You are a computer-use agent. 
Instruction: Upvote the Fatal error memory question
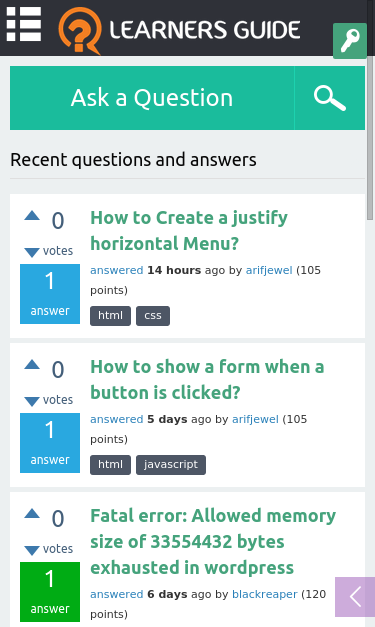pos(32,513)
